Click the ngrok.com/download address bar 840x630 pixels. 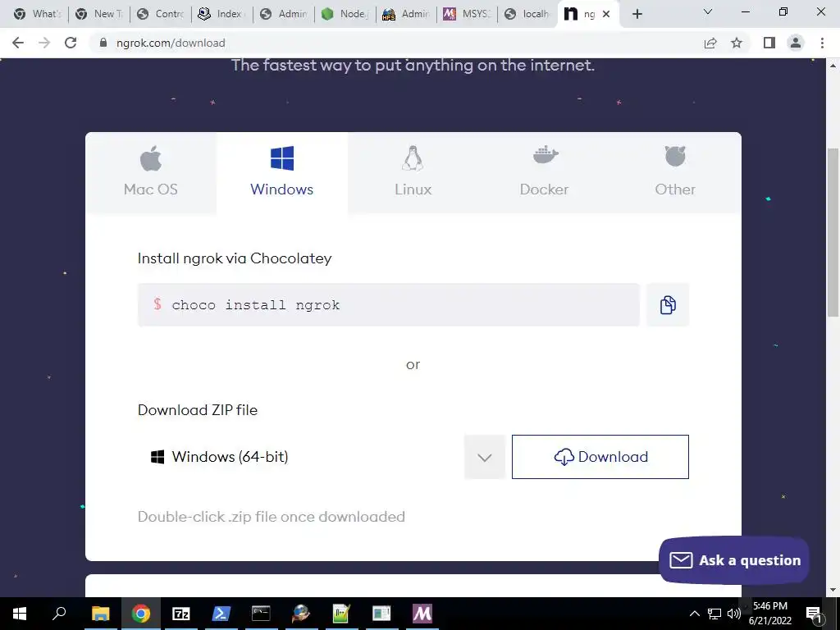[x=396, y=43]
